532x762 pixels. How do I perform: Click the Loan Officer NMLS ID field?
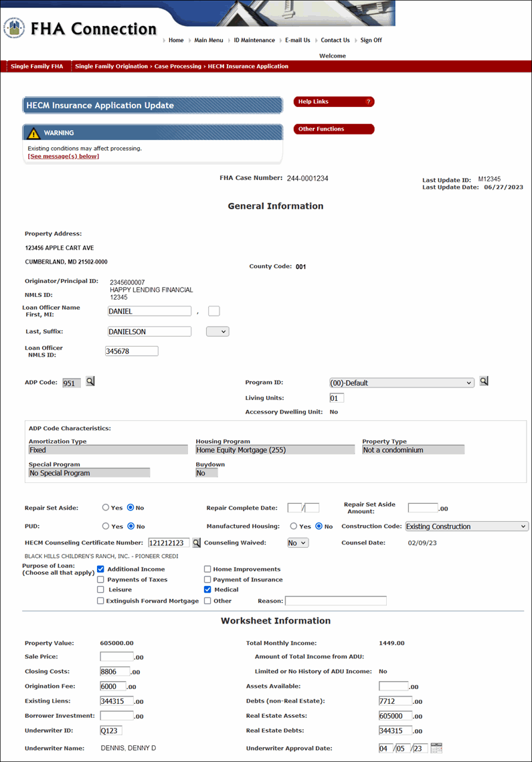pyautogui.click(x=132, y=351)
